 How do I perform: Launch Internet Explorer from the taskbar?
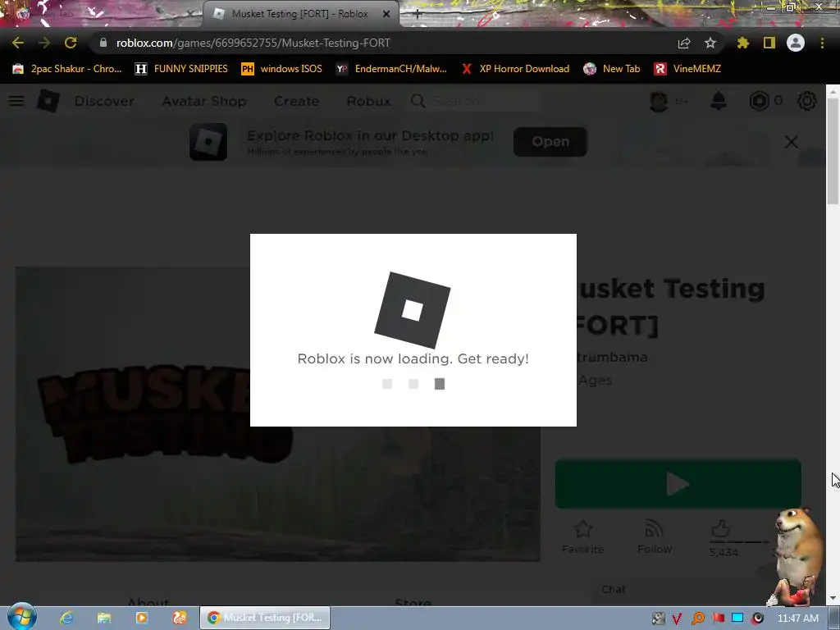[66, 618]
